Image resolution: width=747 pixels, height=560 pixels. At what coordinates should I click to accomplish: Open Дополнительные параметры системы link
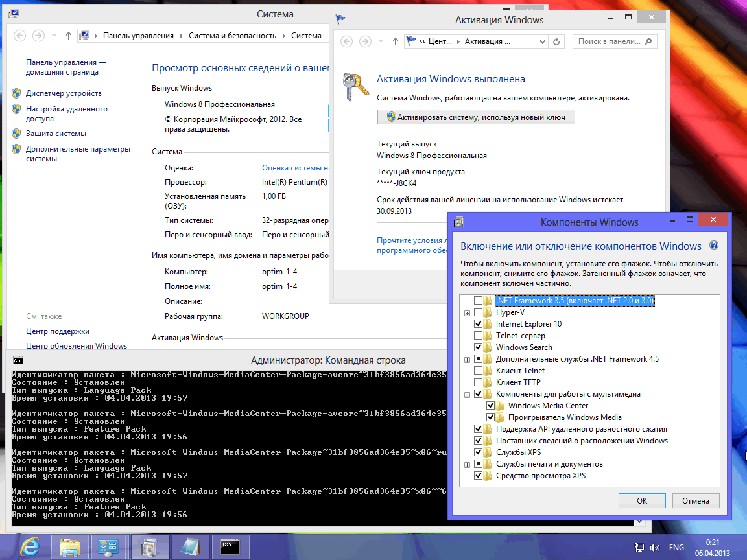coord(78,154)
